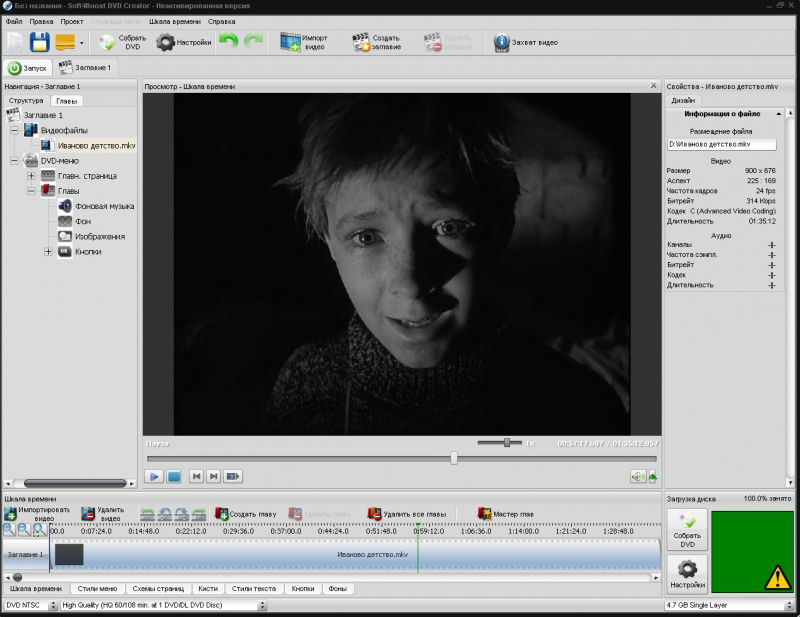Open the DVD NTSC format dropdown
This screenshot has width=800, height=617.
[31, 605]
